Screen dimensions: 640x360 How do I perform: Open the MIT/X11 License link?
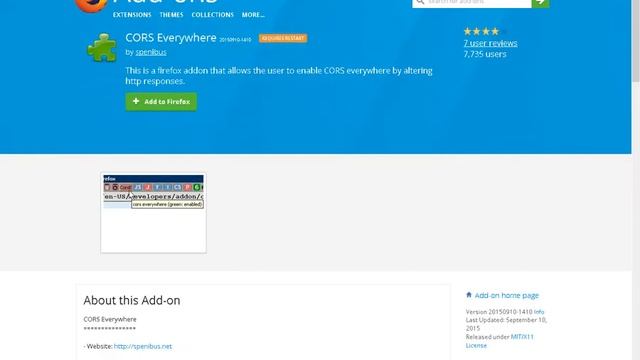(x=500, y=341)
